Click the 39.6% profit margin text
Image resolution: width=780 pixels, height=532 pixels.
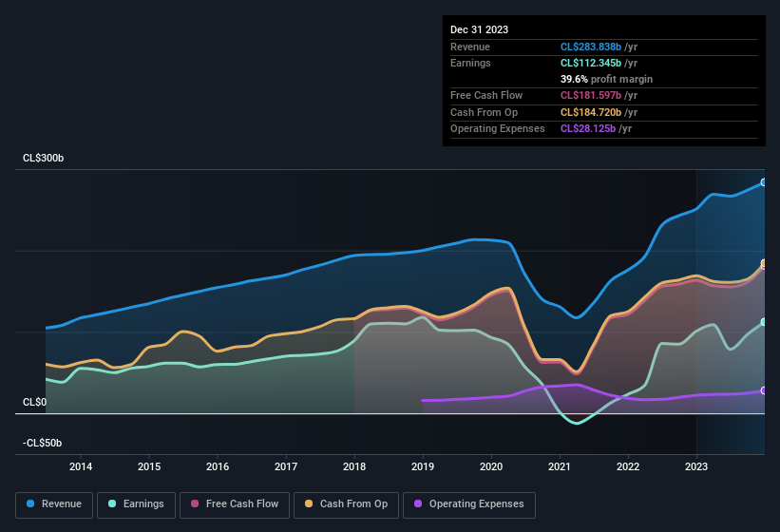pos(606,79)
